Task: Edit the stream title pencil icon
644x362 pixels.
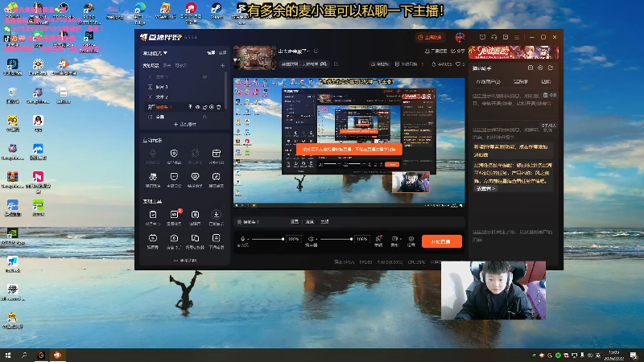Action: click(316, 51)
